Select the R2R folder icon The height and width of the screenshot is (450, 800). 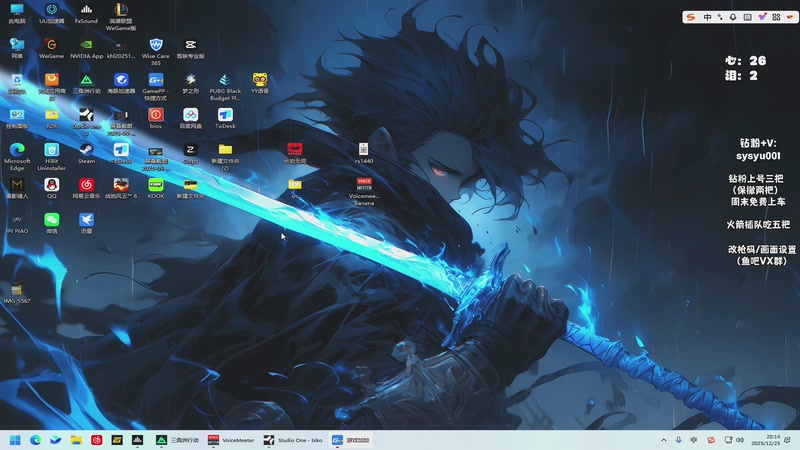tap(52, 118)
